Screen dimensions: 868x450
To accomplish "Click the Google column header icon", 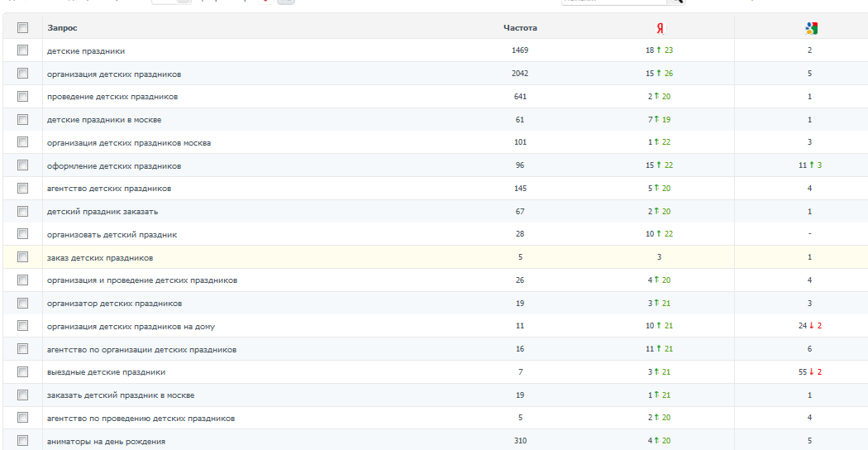I will tap(810, 28).
